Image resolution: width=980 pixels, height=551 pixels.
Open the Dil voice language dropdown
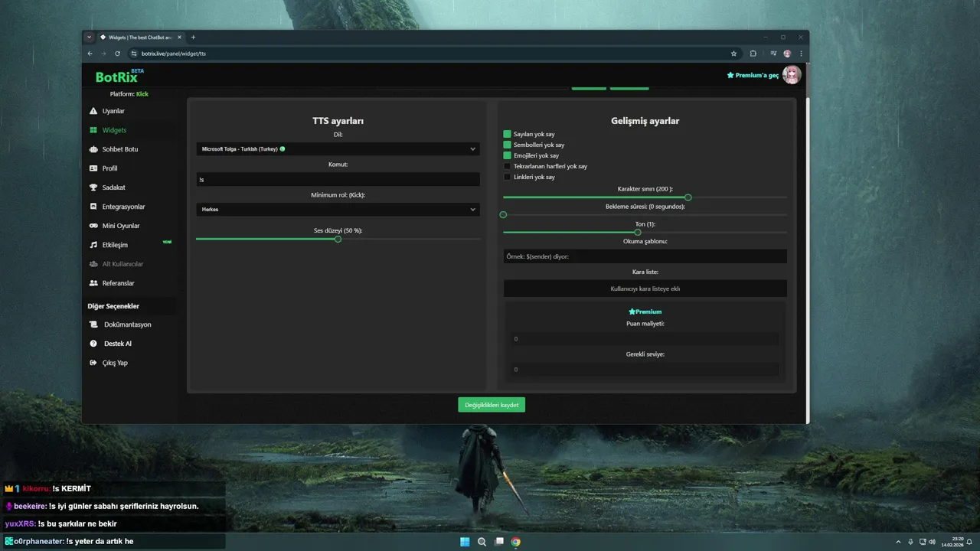(338, 149)
